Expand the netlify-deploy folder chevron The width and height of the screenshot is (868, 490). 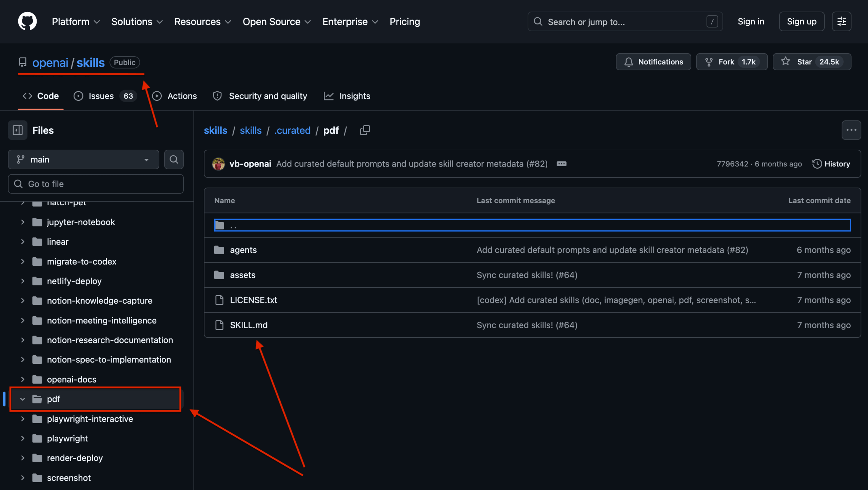pyautogui.click(x=22, y=281)
